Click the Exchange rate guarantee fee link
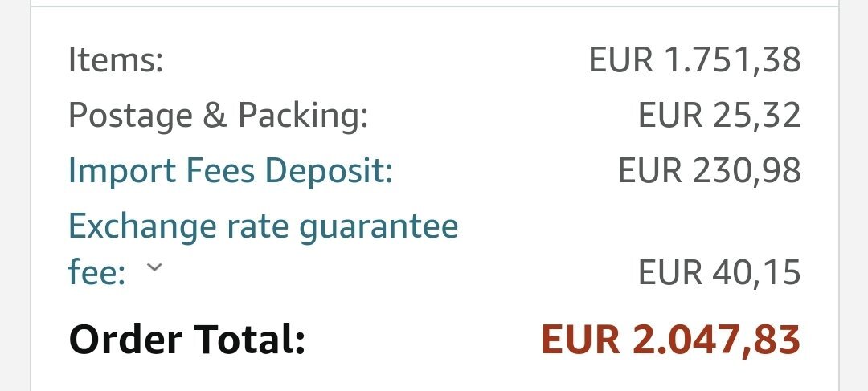868x391 pixels. click(263, 226)
